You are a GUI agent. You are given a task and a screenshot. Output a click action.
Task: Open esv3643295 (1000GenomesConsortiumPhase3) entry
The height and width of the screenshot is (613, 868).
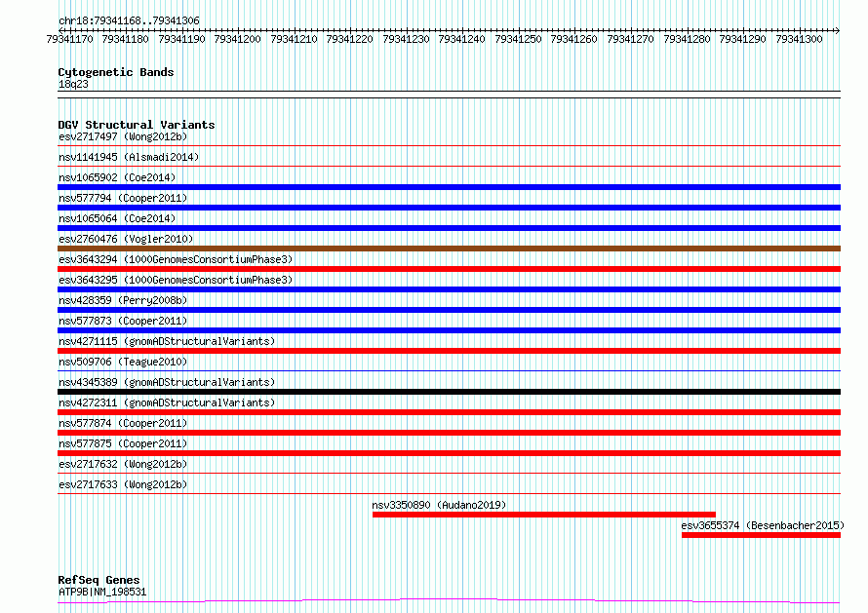[176, 280]
